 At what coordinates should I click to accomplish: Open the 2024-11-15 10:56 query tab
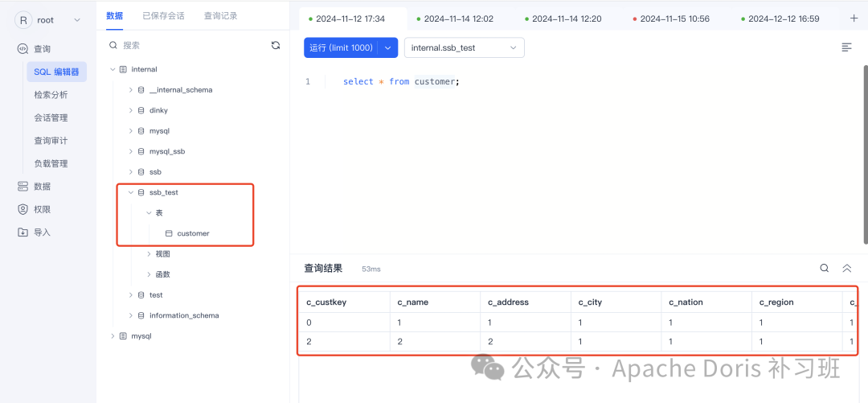(677, 19)
